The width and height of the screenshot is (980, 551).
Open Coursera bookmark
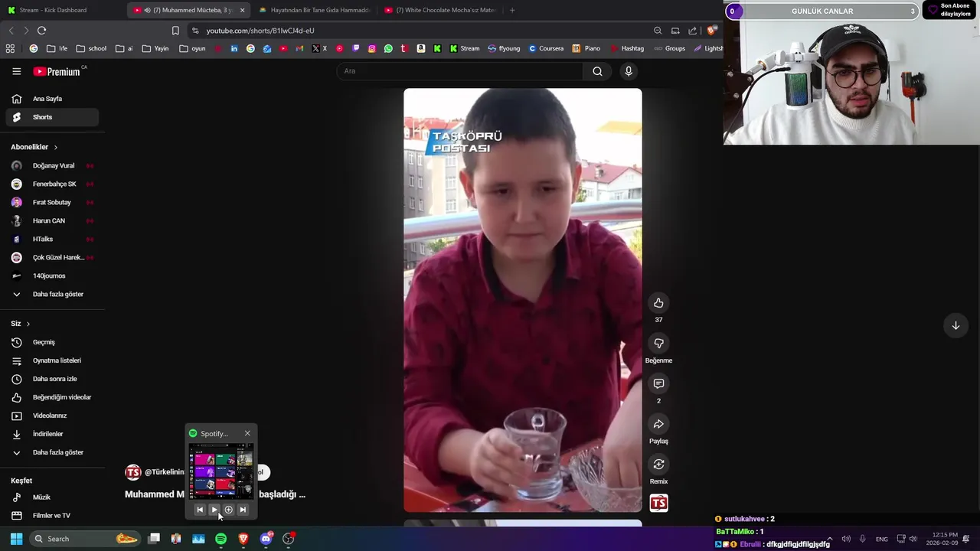pyautogui.click(x=546, y=48)
